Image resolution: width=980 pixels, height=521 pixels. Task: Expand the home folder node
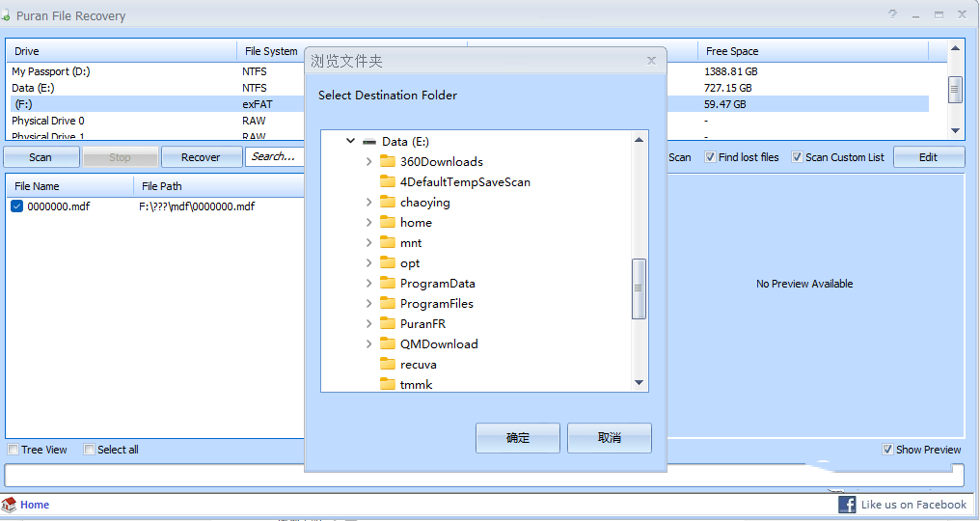click(x=368, y=223)
